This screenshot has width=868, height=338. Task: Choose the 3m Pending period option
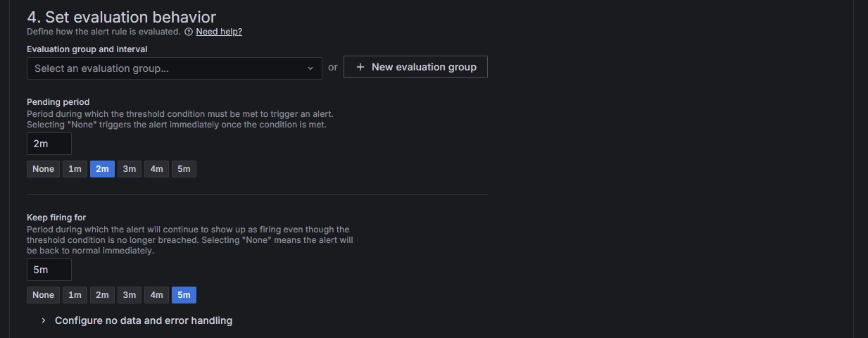pos(130,169)
